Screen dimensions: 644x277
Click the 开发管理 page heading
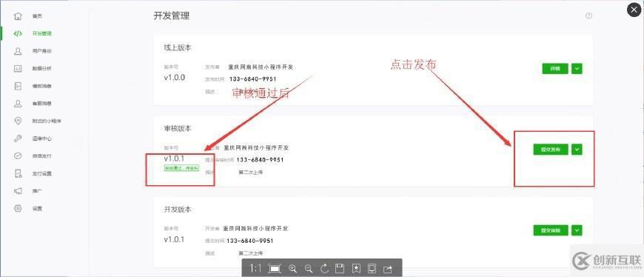point(171,16)
